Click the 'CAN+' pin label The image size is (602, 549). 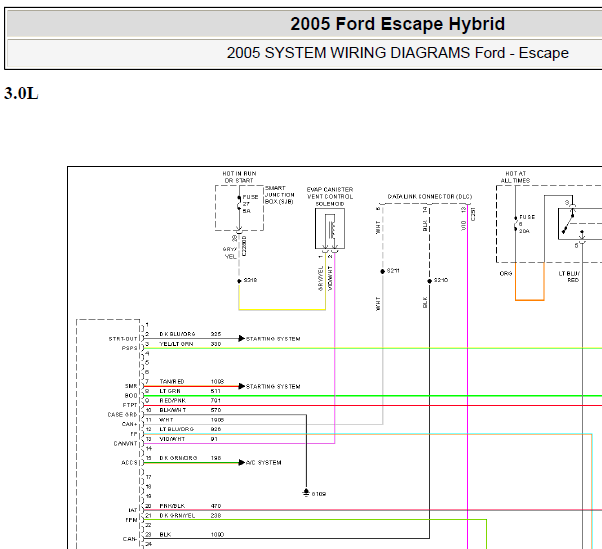[x=129, y=424]
